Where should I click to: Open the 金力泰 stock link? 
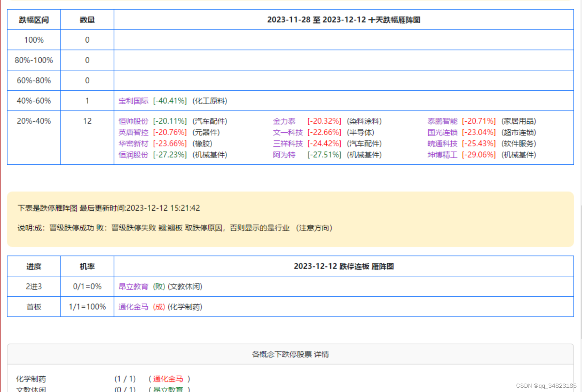pyautogui.click(x=284, y=121)
